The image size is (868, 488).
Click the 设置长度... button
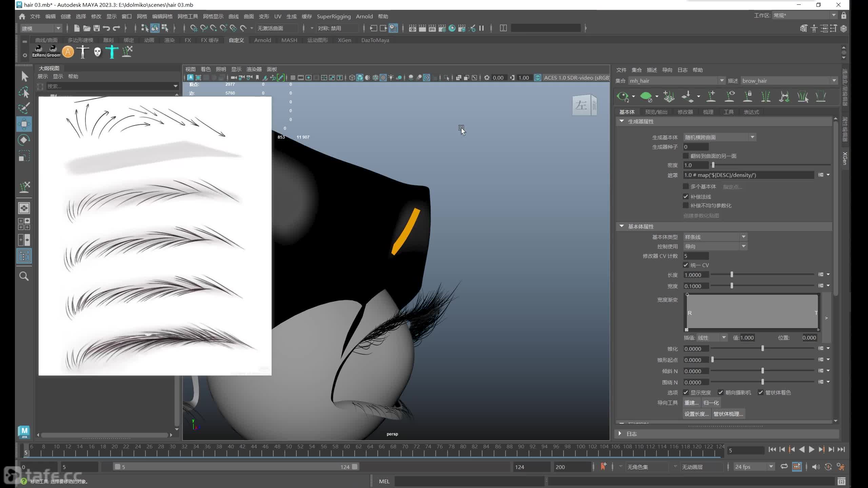tap(696, 414)
